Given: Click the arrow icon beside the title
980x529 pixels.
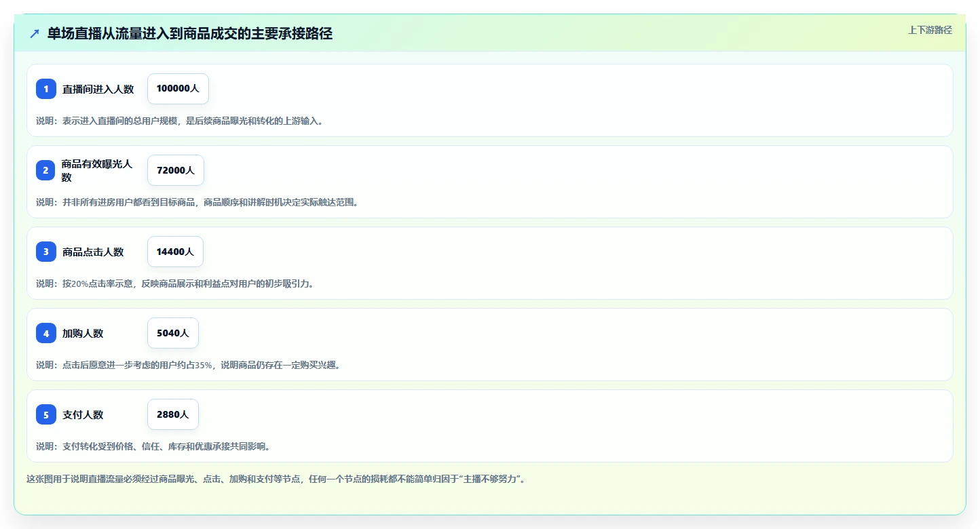Looking at the screenshot, I should click(x=35, y=34).
